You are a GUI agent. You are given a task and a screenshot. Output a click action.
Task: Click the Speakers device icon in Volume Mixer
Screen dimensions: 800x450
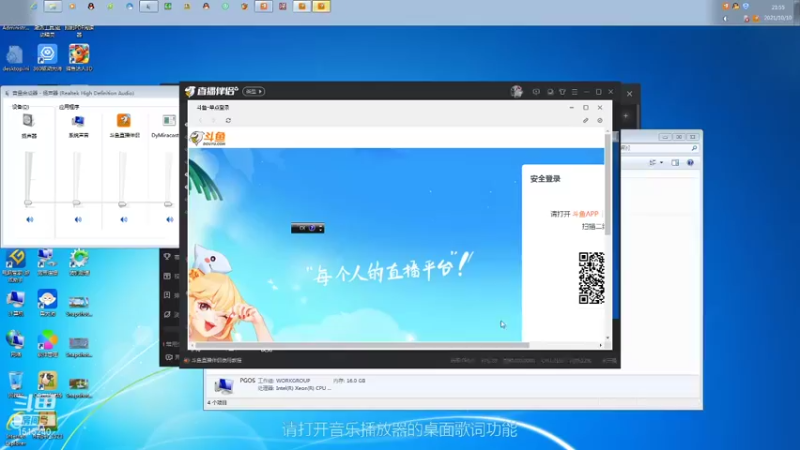pos(29,120)
